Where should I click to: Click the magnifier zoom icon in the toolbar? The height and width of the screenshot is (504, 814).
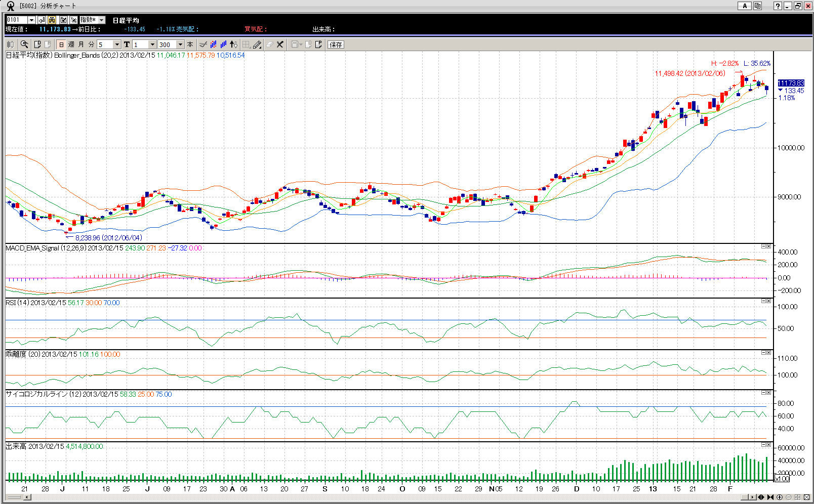pos(24,45)
